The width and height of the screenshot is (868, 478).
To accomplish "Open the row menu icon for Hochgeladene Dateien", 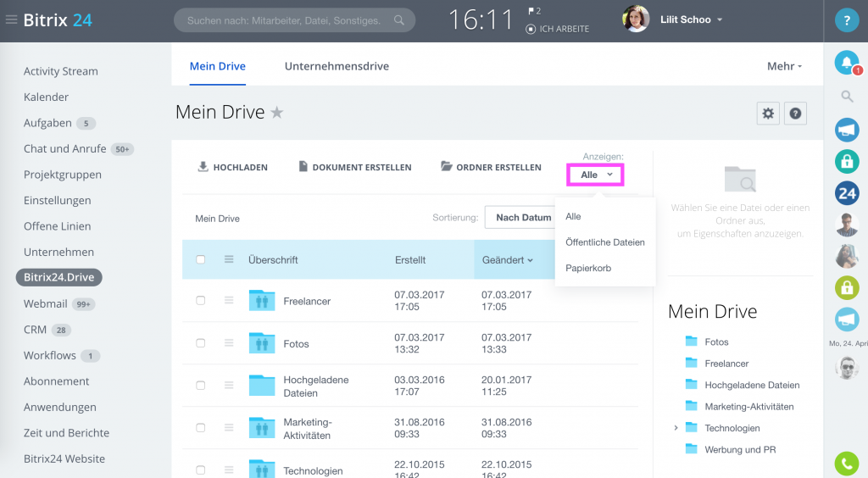I will click(229, 385).
